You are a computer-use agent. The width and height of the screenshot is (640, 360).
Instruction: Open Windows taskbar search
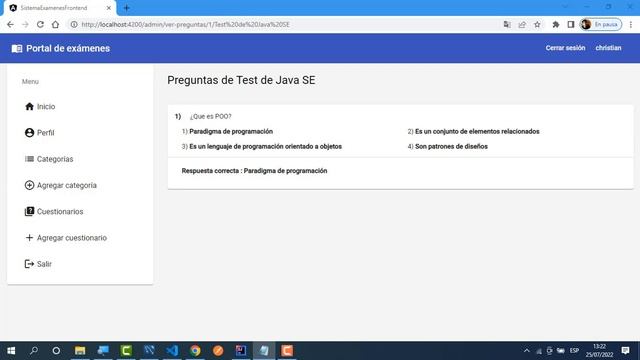pos(34,351)
